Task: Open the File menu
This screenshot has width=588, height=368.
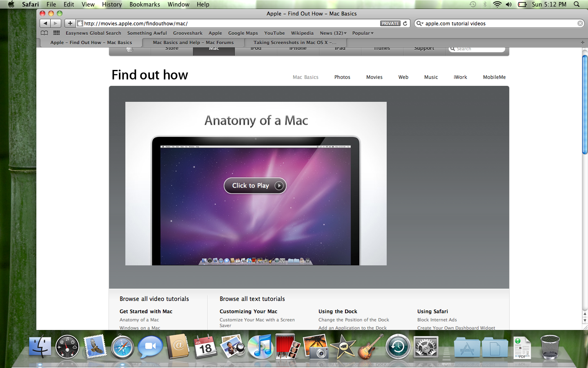Action: [x=51, y=4]
